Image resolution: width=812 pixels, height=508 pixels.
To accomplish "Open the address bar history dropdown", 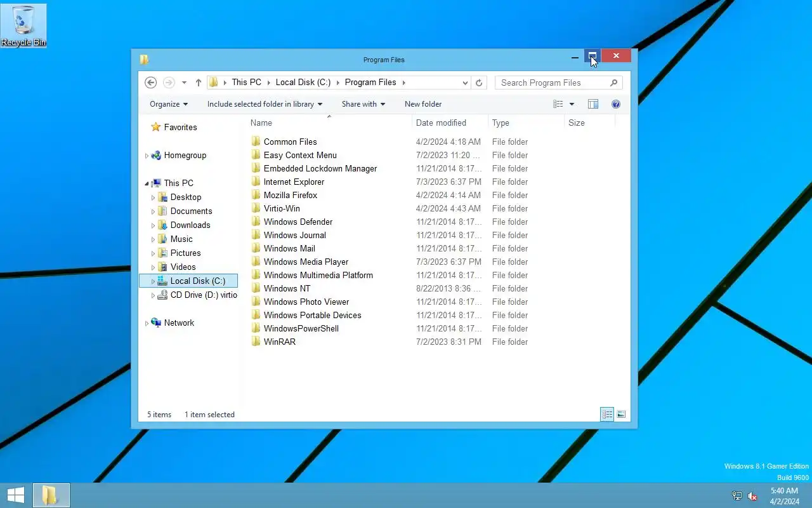I will [465, 83].
